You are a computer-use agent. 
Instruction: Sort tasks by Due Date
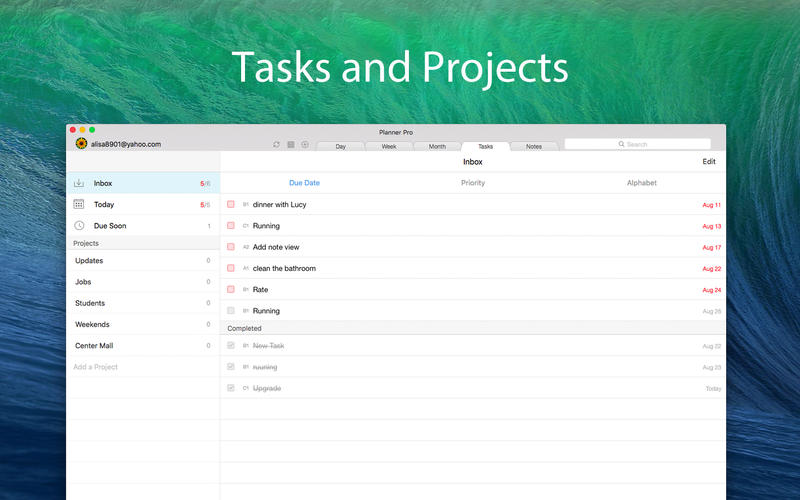[305, 183]
